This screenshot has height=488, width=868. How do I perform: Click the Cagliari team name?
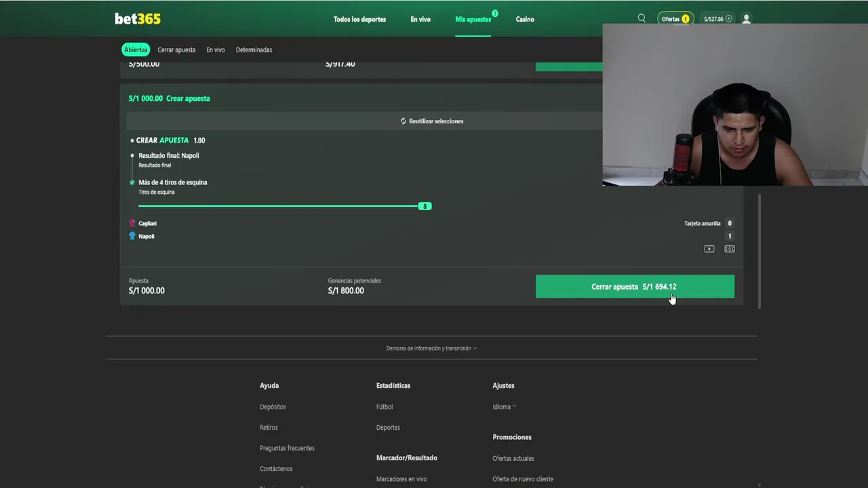point(147,223)
